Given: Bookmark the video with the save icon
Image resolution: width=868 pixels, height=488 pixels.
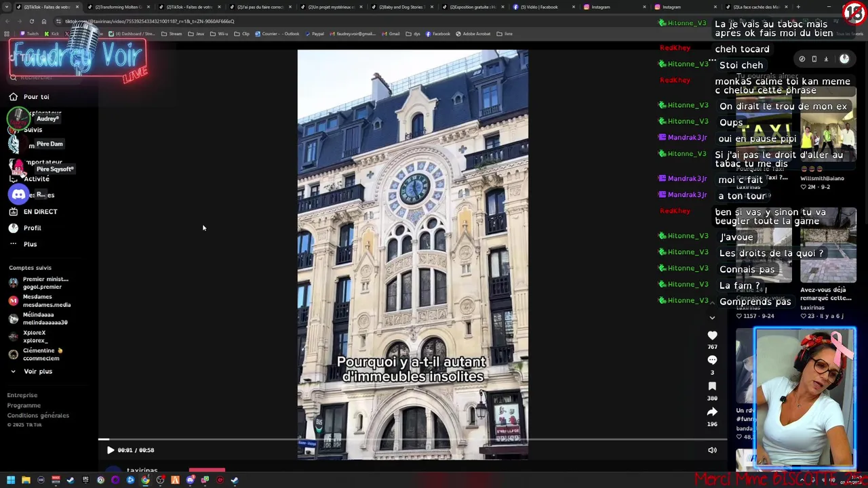Looking at the screenshot, I should click(x=712, y=386).
